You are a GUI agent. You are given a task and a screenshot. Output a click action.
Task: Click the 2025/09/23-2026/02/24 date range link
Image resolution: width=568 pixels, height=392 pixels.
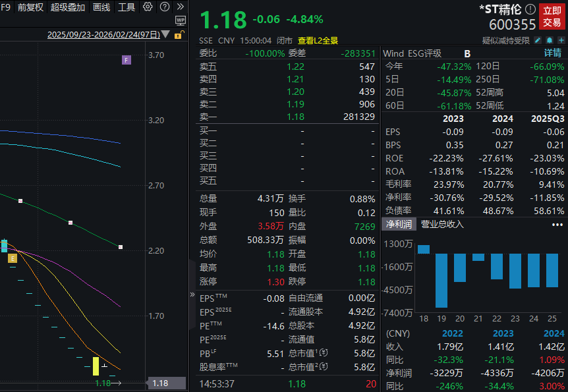coord(103,35)
